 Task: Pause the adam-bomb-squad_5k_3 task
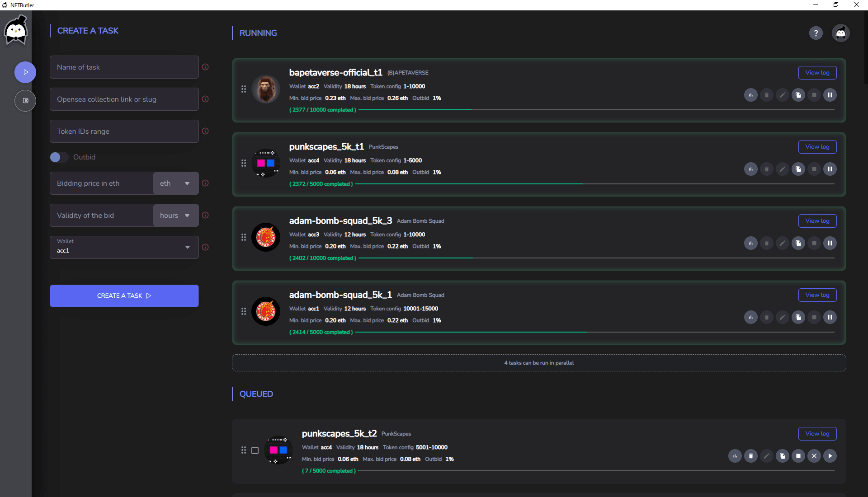click(830, 243)
